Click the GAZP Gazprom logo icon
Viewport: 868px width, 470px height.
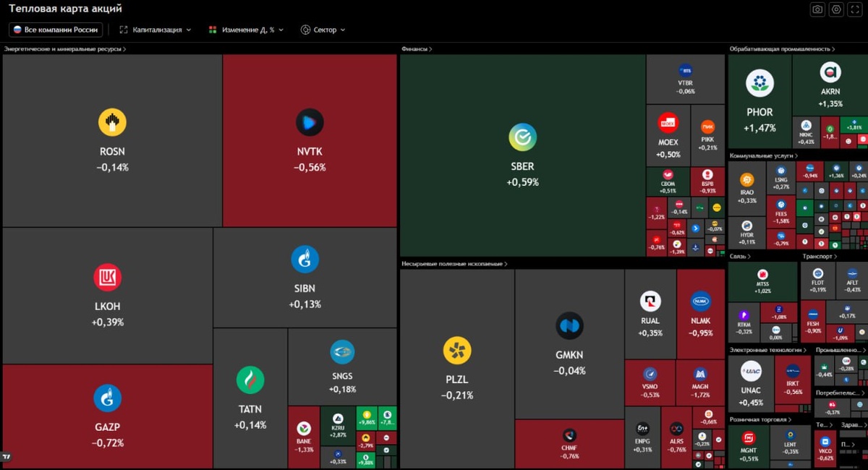(108, 398)
